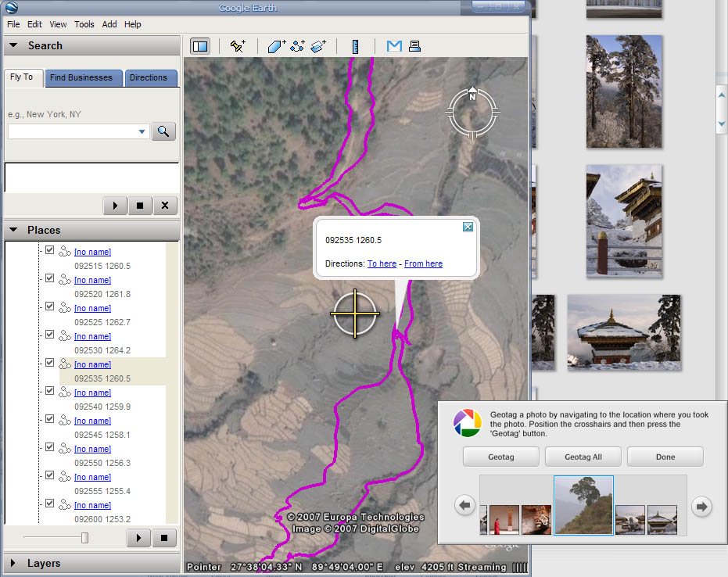Click the Geotag All button
728x577 pixels.
tap(583, 457)
